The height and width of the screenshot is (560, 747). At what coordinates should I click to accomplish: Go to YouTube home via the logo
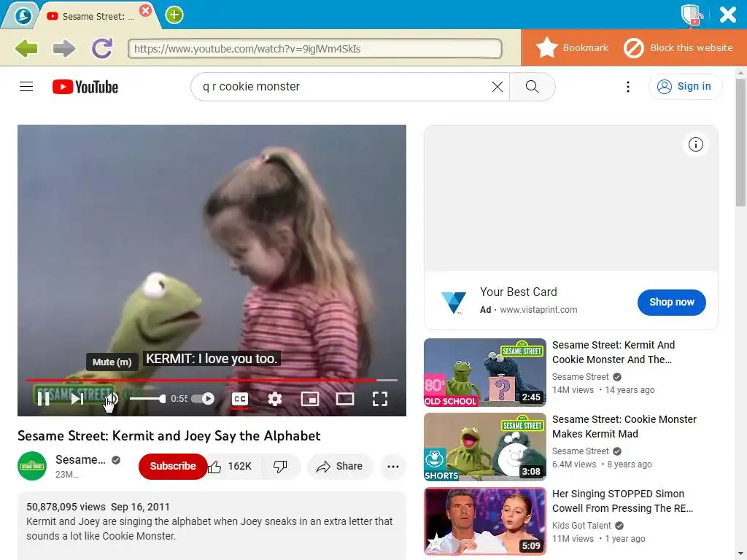(85, 87)
